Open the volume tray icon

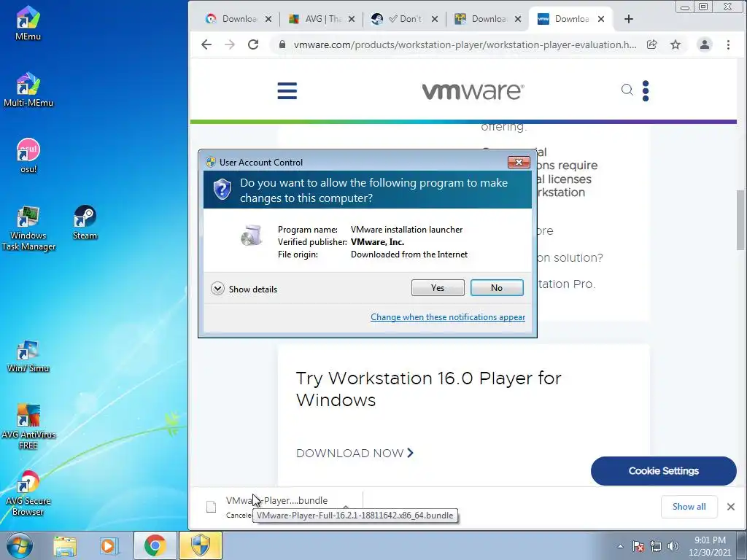[673, 546]
